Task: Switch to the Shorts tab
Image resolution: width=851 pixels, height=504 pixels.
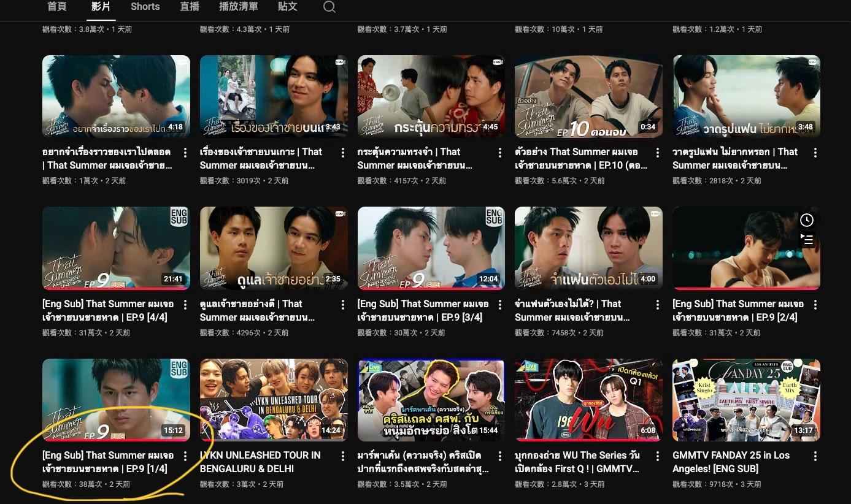Action: (x=145, y=7)
